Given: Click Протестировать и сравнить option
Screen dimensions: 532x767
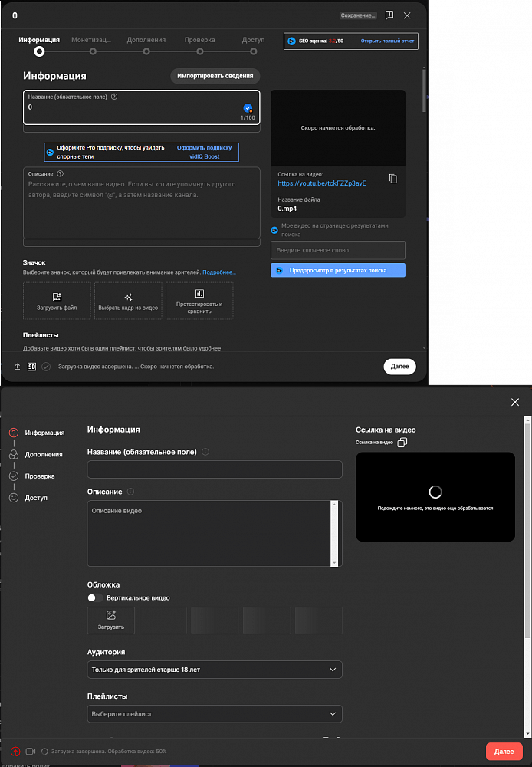Looking at the screenshot, I should pos(199,301).
